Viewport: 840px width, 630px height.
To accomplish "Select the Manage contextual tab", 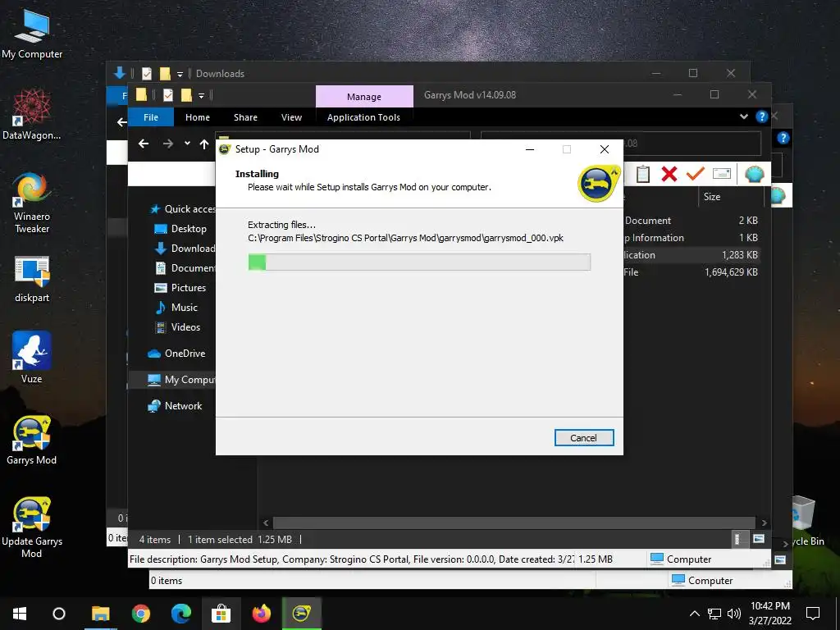I will [363, 97].
